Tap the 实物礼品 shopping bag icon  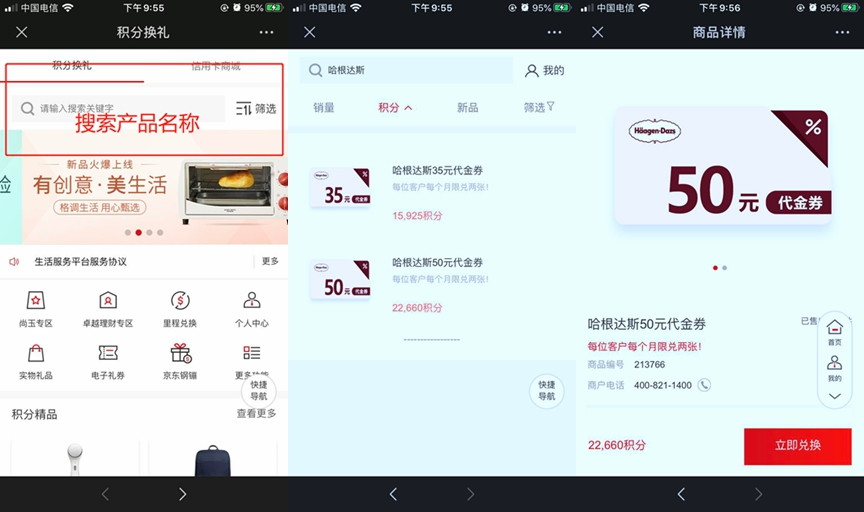click(x=36, y=353)
